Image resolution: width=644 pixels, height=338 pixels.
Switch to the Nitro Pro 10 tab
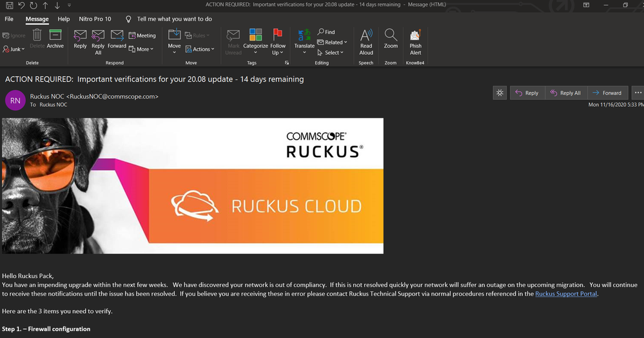[94, 19]
